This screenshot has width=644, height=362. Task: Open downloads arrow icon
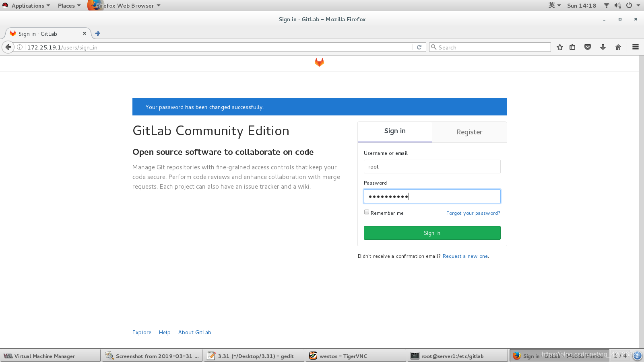click(603, 47)
